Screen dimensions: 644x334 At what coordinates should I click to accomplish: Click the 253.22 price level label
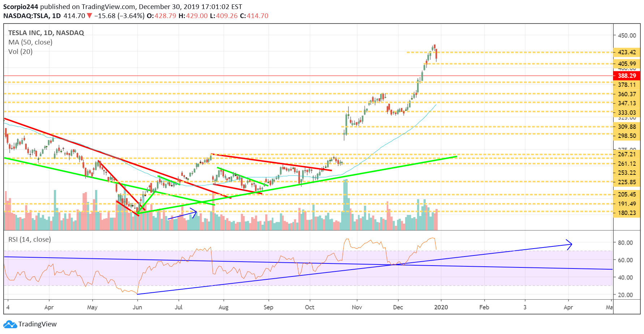tap(627, 173)
